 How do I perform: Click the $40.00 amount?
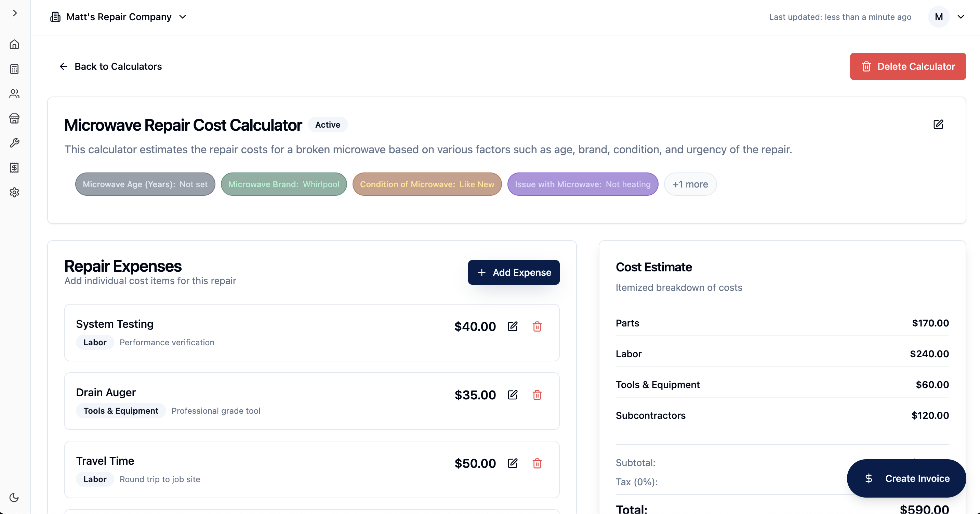click(475, 326)
